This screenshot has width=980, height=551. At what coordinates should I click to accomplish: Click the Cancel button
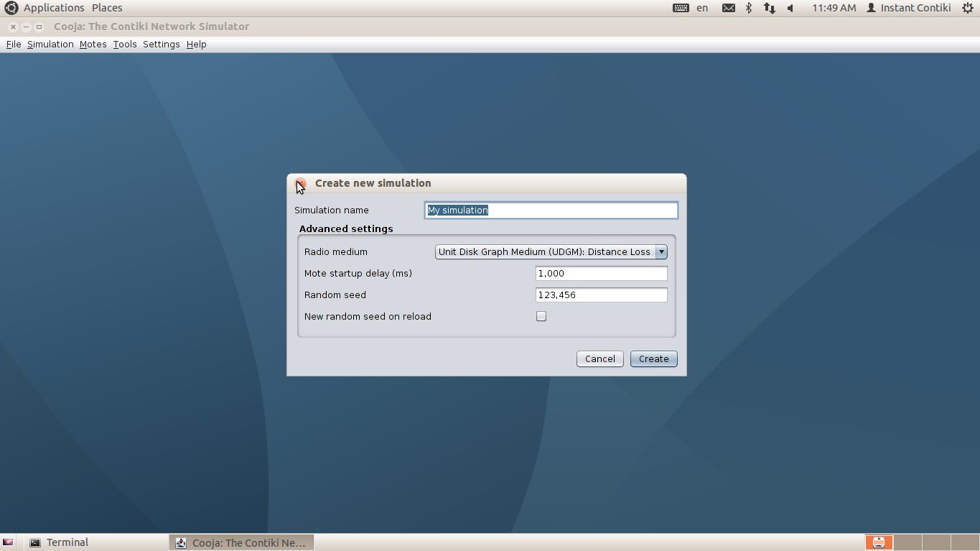(599, 359)
